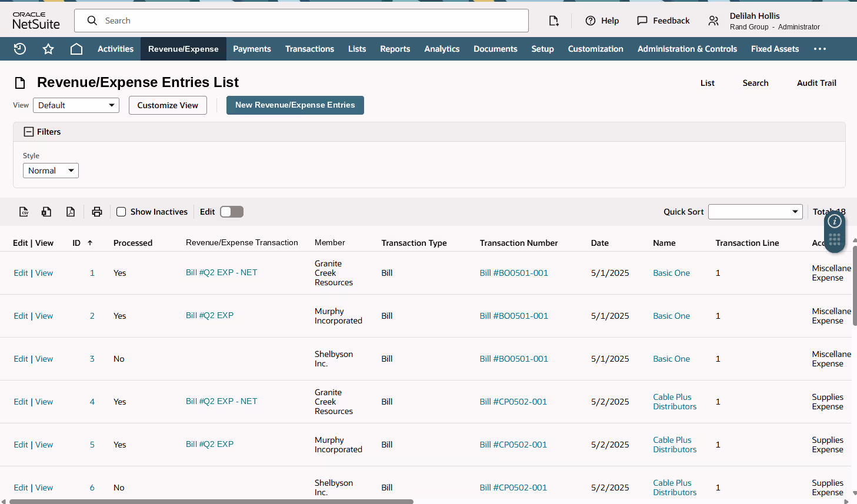Image resolution: width=857 pixels, height=504 pixels.
Task: Sort by the Processed column header
Action: click(133, 243)
